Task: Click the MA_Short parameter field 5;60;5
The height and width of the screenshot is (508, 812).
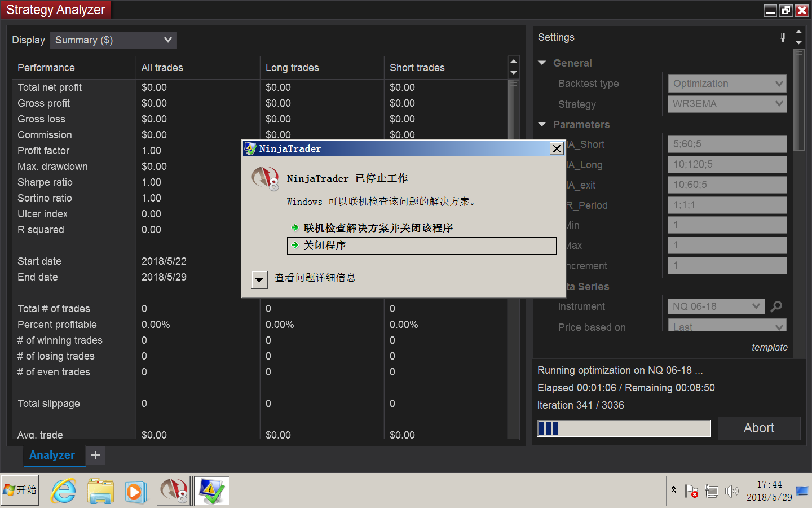Action: pyautogui.click(x=727, y=144)
